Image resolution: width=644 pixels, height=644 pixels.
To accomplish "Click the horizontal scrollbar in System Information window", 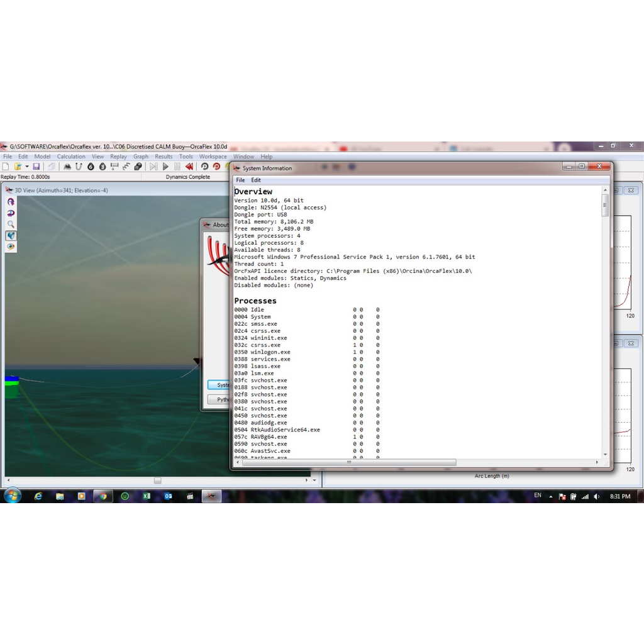I will 349,462.
